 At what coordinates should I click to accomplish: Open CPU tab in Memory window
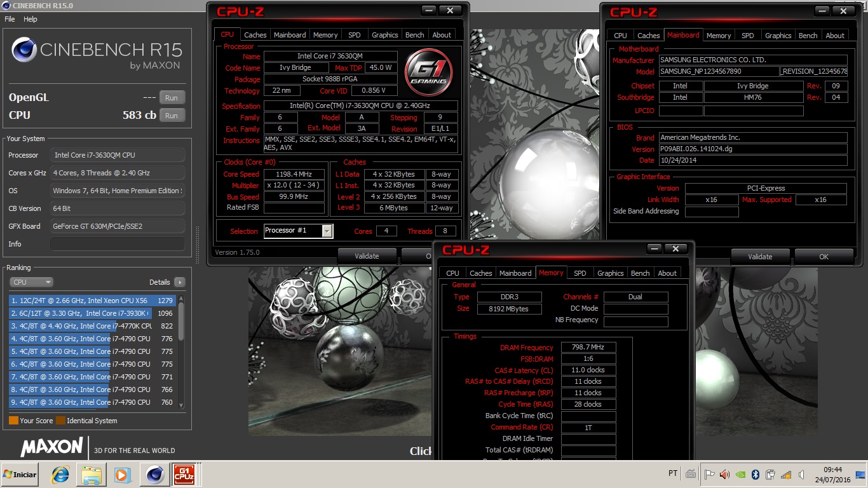coord(453,273)
